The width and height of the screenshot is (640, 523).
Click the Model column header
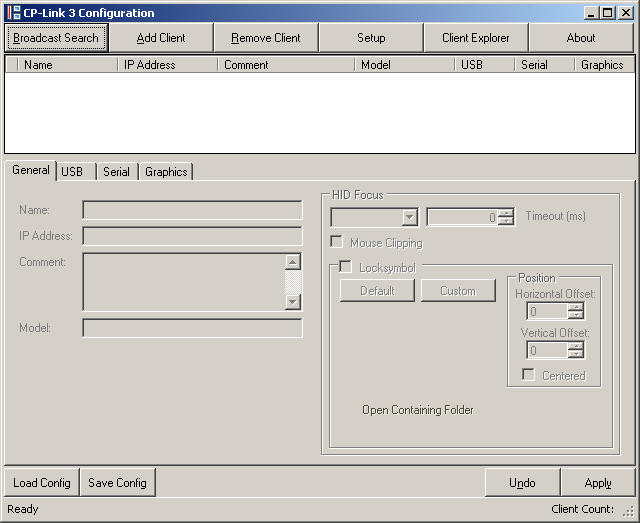coord(404,65)
